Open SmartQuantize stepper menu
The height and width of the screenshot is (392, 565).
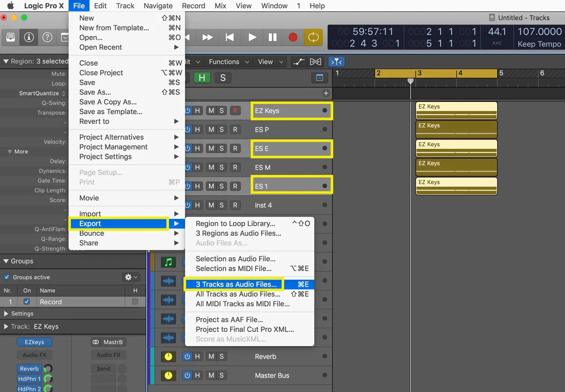pyautogui.click(x=64, y=93)
